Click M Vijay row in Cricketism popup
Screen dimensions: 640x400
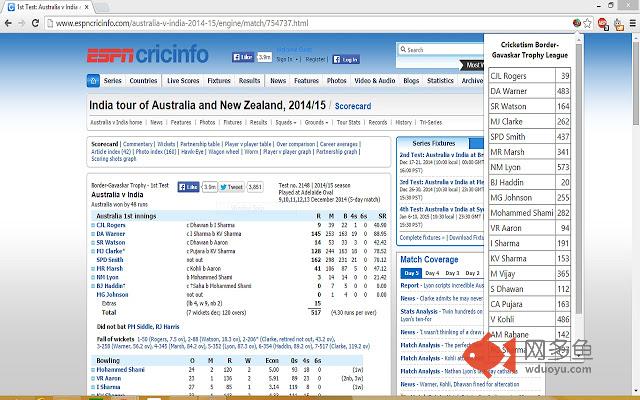pos(529,273)
